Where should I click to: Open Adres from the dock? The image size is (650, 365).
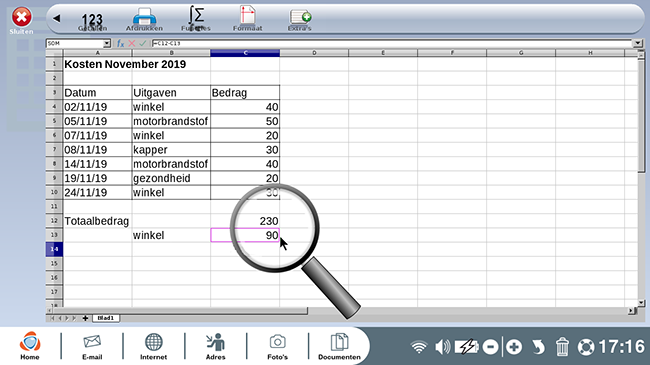(x=216, y=347)
